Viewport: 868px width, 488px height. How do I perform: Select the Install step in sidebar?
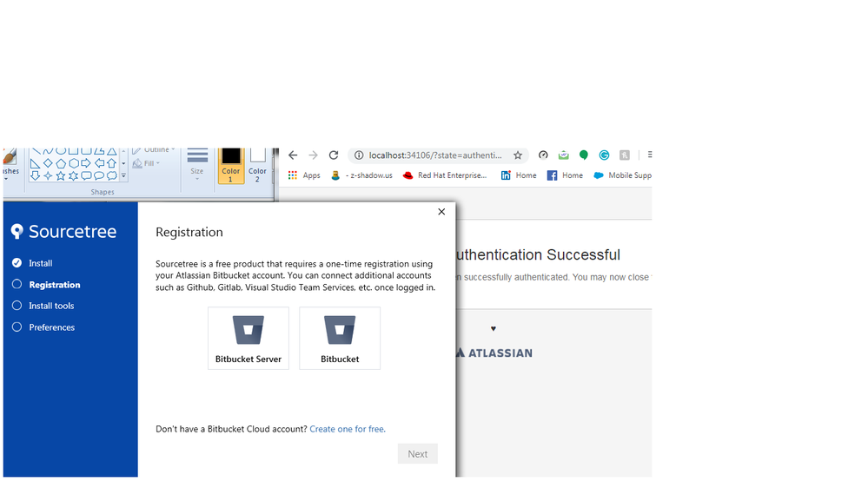(x=32, y=263)
